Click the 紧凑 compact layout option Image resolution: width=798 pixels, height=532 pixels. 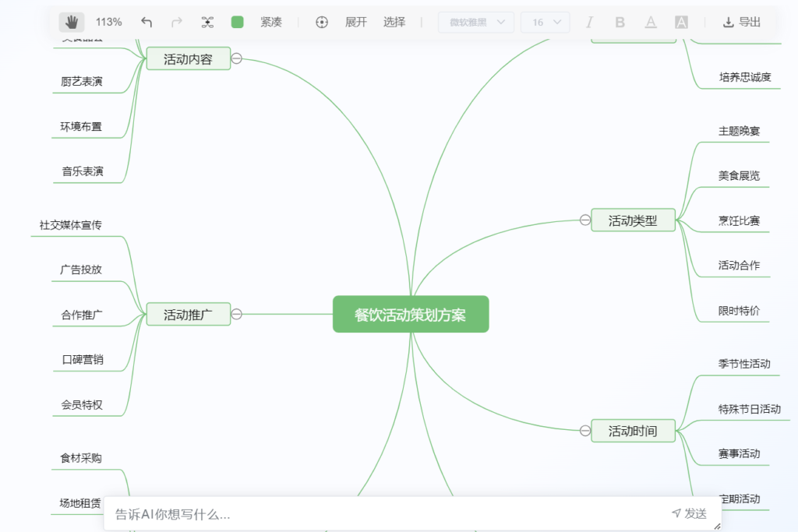pos(271,22)
